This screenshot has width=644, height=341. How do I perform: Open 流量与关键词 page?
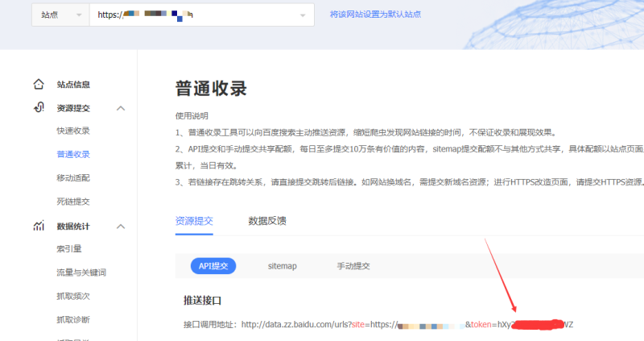click(x=81, y=272)
